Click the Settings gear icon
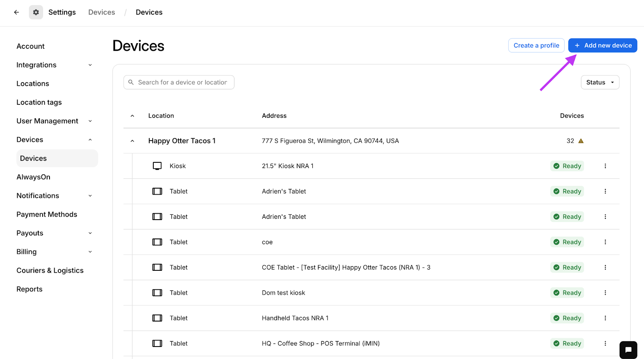The width and height of the screenshot is (644, 359). click(36, 12)
